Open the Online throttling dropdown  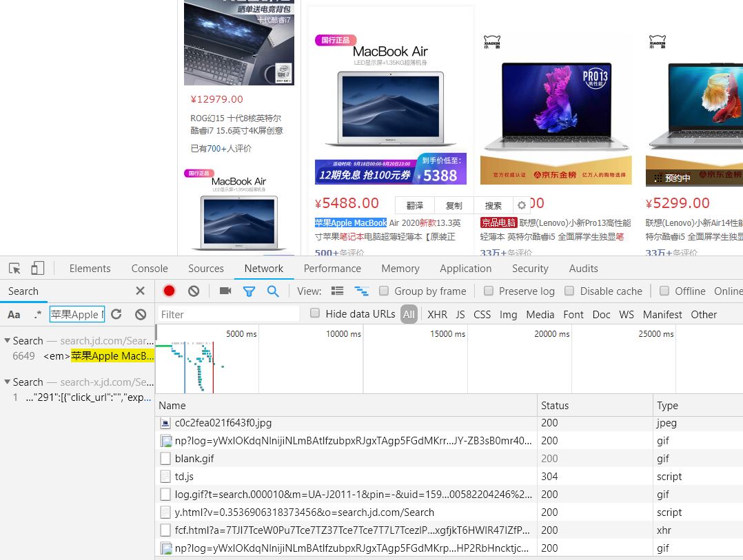(729, 291)
